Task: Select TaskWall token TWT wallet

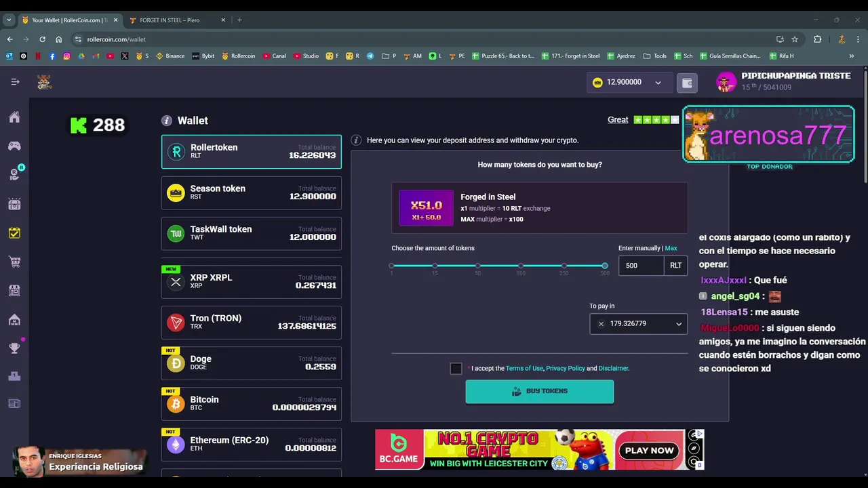Action: click(252, 233)
